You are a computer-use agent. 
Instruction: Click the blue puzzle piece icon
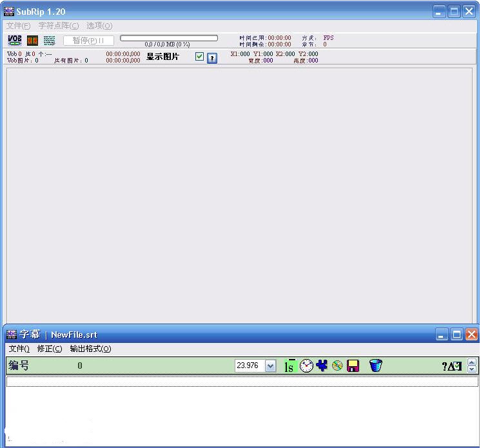(322, 365)
